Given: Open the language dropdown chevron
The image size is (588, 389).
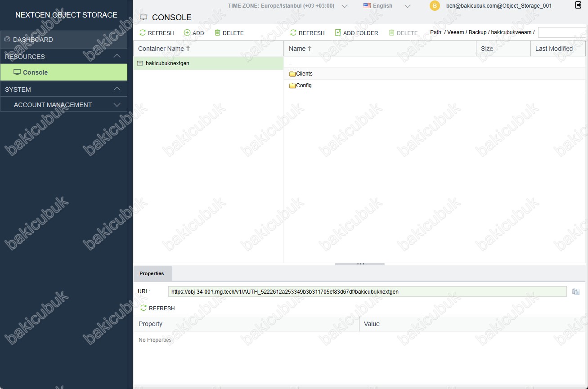Looking at the screenshot, I should pyautogui.click(x=408, y=6).
